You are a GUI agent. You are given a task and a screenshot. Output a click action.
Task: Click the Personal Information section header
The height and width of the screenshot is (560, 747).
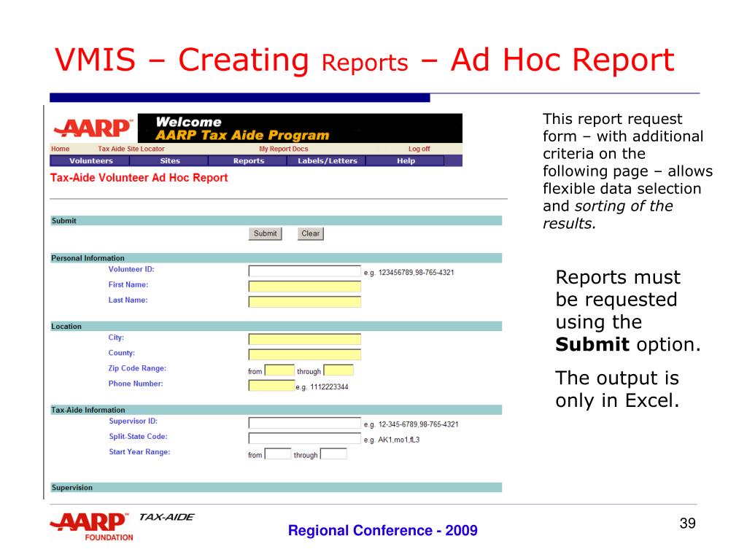tap(276, 258)
